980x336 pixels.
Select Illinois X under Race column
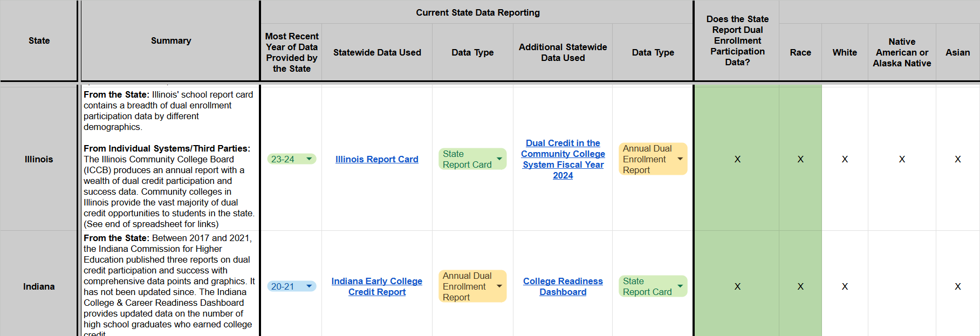[x=800, y=159]
